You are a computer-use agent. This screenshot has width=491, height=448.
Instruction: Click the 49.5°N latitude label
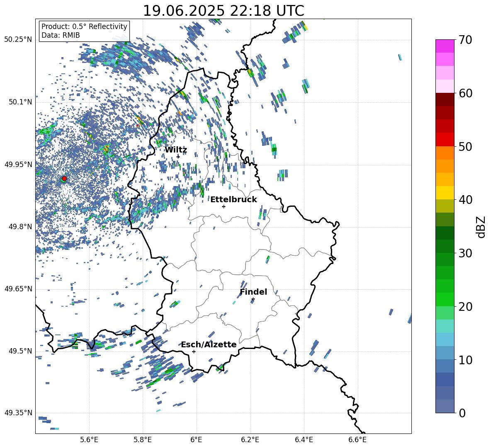(21, 351)
